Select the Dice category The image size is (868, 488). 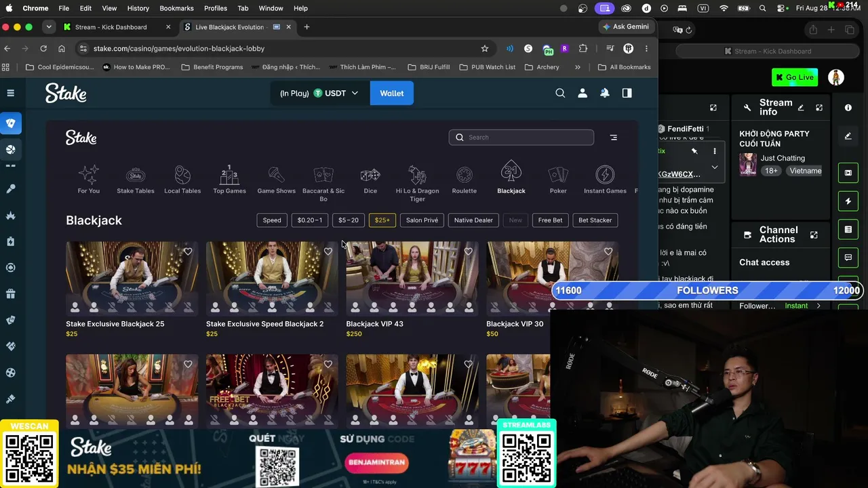(370, 180)
